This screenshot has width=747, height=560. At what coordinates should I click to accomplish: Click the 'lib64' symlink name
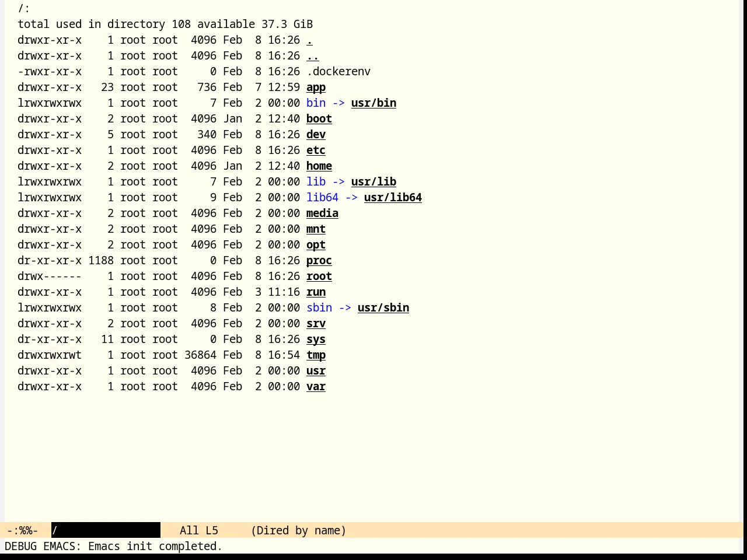click(x=322, y=198)
